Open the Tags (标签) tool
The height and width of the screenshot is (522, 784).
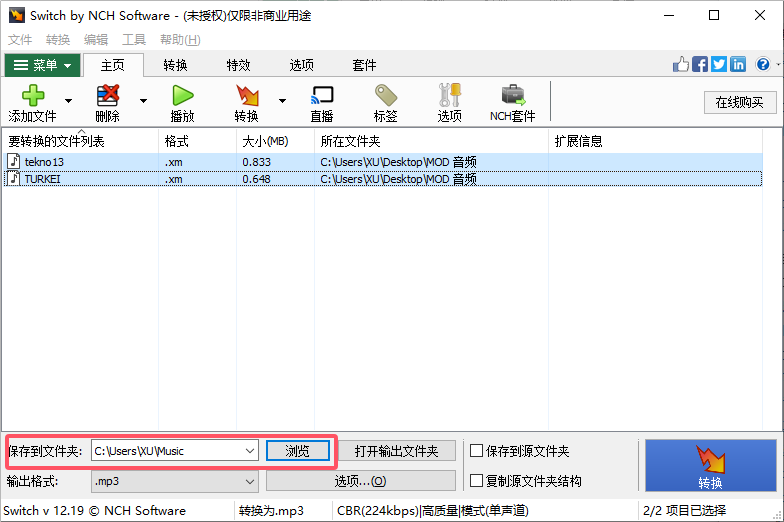pos(386,95)
